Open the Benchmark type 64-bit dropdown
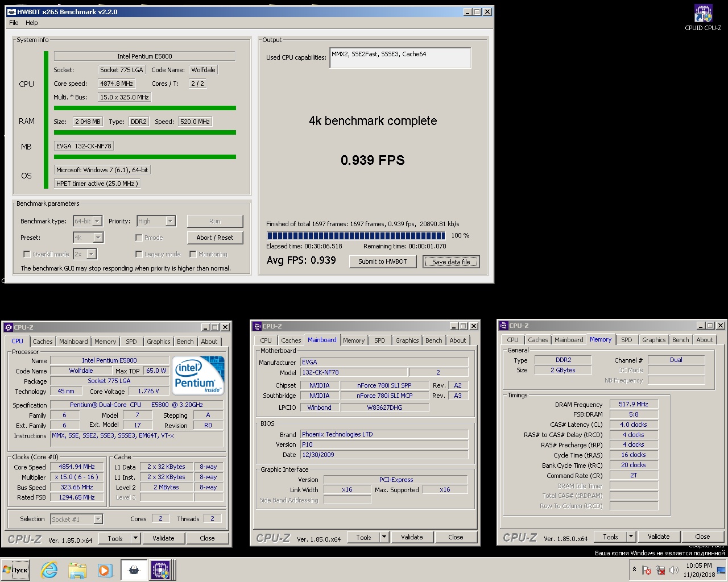 pyautogui.click(x=97, y=221)
